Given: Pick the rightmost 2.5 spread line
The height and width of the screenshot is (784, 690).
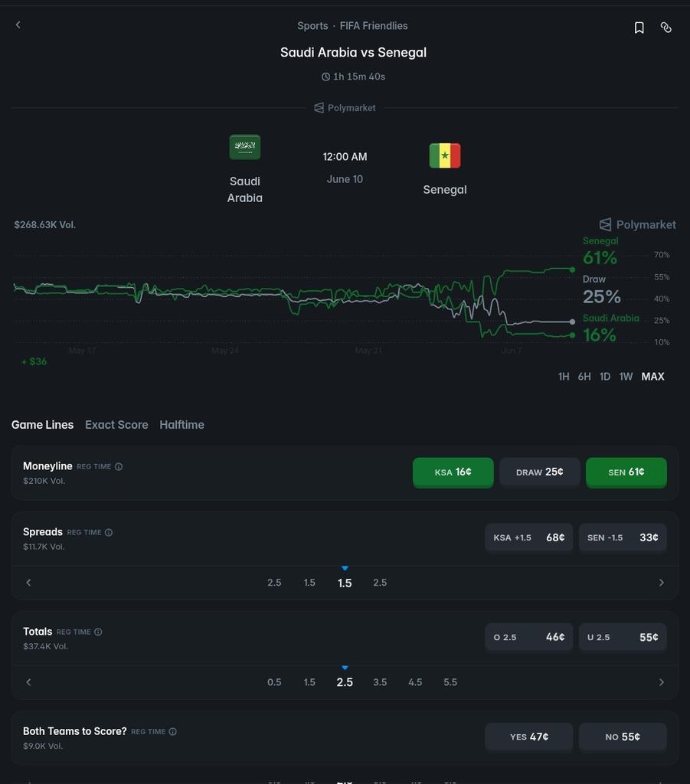Looking at the screenshot, I should tap(380, 583).
